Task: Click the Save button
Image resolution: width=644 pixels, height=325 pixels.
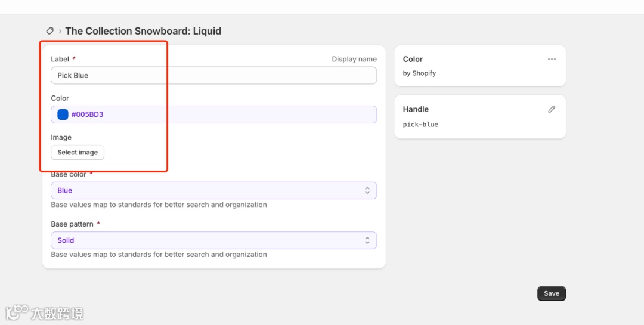Action: [x=552, y=293]
